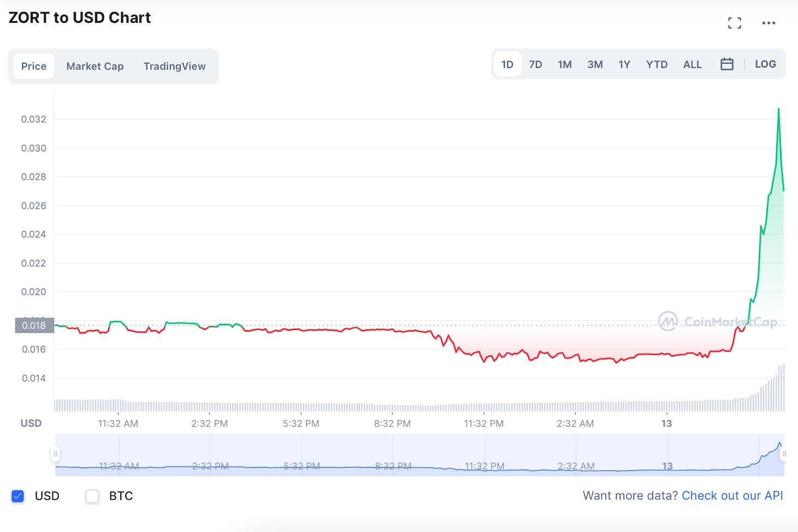Select the YTD time range
This screenshot has height=532, width=798.
657,64
